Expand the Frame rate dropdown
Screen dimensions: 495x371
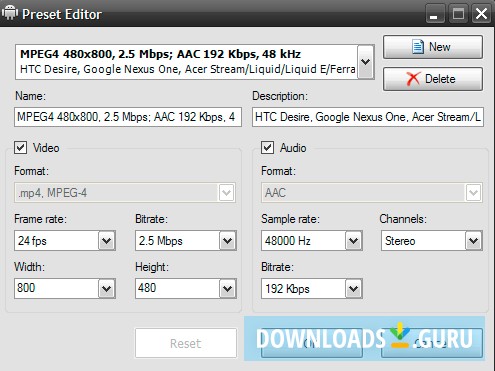point(107,240)
